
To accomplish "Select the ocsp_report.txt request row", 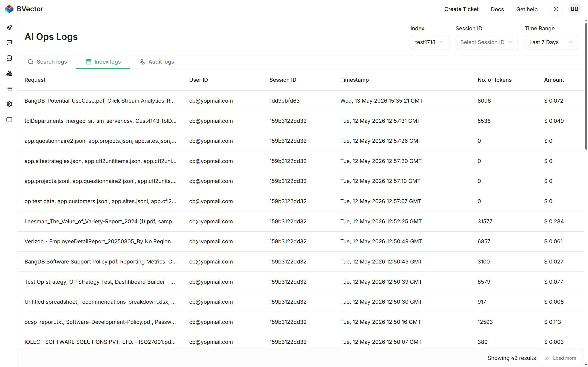I will [x=301, y=322].
